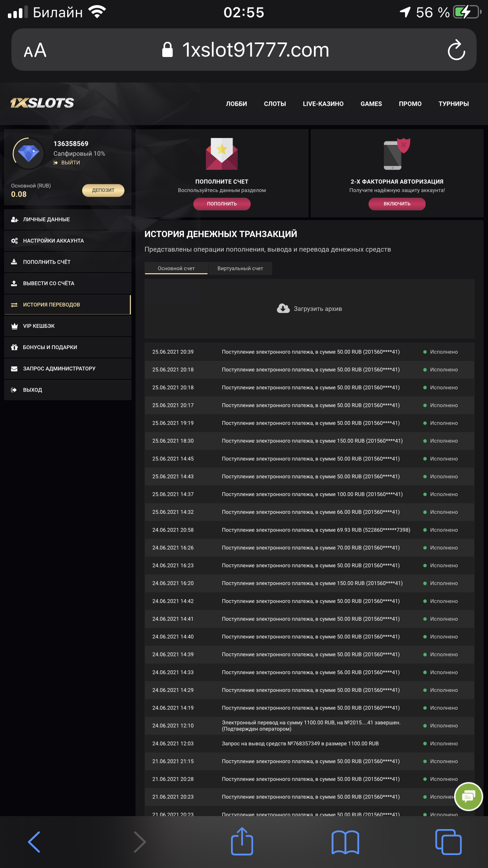This screenshot has height=868, width=488.
Task: Select the withdrawal request №768357349 row
Action: (x=310, y=743)
